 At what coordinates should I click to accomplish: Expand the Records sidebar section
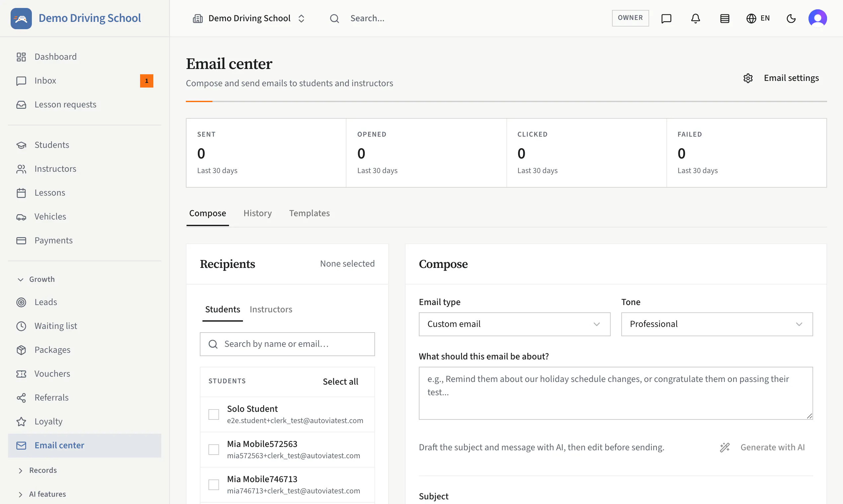[37, 471]
